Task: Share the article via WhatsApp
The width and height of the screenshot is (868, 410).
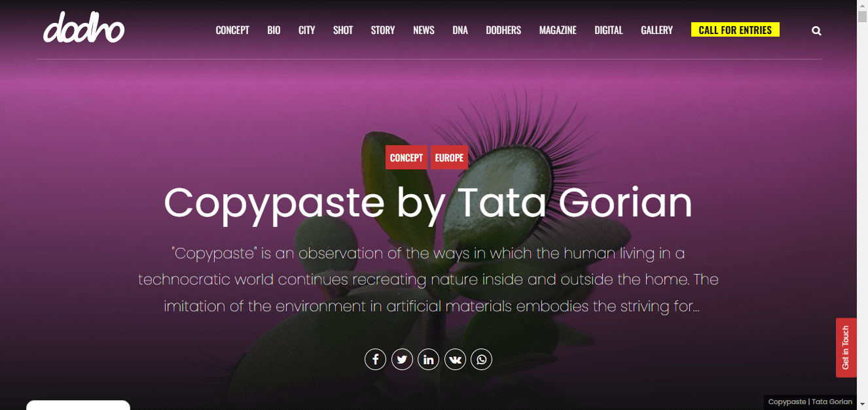Action: click(x=481, y=359)
